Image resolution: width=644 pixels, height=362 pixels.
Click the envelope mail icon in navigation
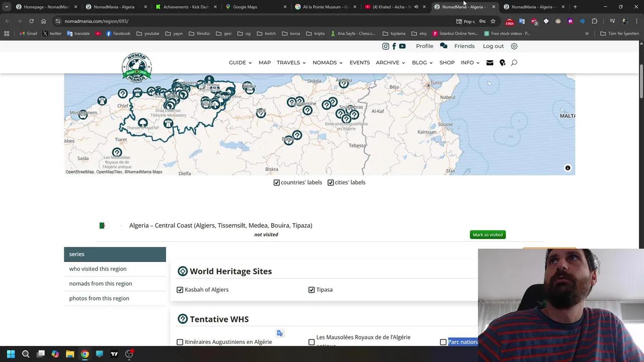[490, 63]
